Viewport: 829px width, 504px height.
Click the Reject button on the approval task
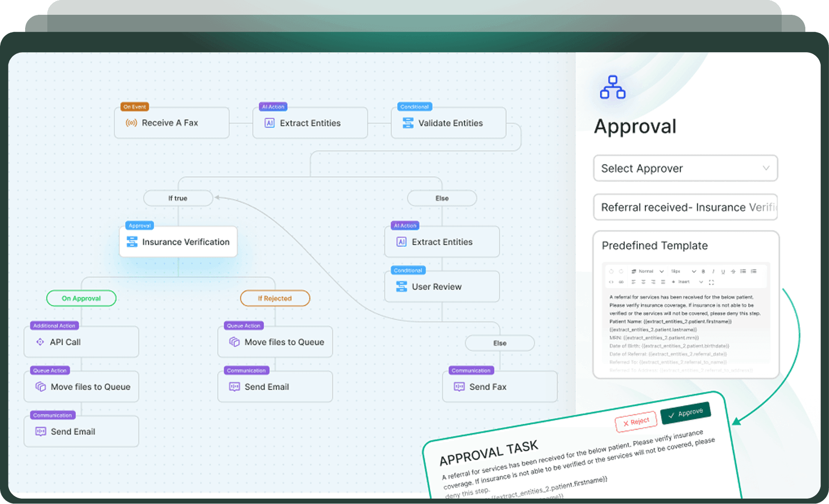click(x=636, y=422)
